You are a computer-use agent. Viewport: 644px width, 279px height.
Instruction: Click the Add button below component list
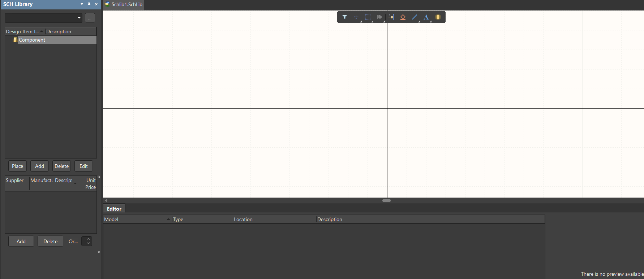click(x=39, y=166)
